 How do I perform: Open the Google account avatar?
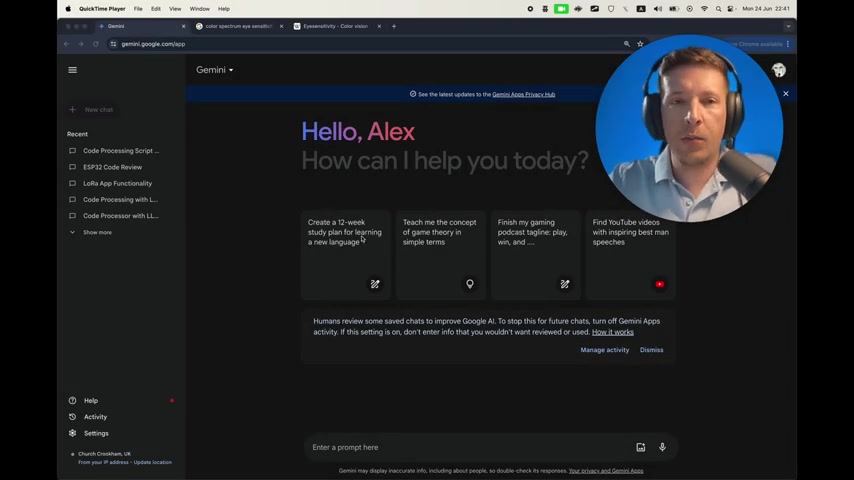(x=779, y=70)
